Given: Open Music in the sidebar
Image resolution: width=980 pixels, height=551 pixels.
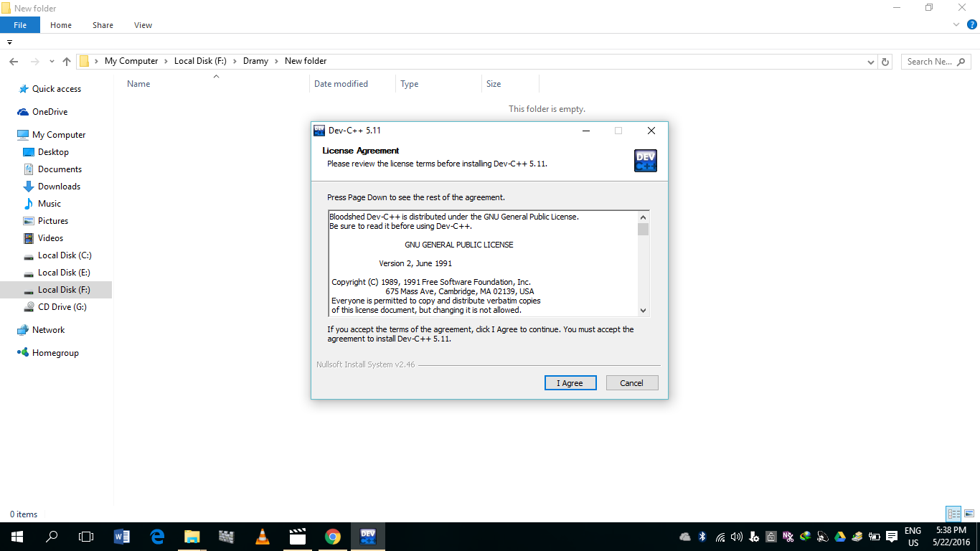Looking at the screenshot, I should pyautogui.click(x=50, y=204).
